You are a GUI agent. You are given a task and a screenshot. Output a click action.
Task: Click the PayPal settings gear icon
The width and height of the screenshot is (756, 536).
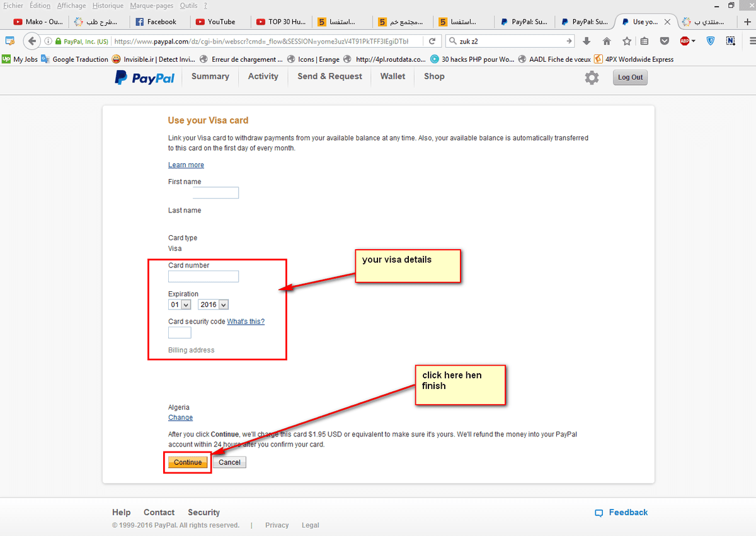pos(592,78)
